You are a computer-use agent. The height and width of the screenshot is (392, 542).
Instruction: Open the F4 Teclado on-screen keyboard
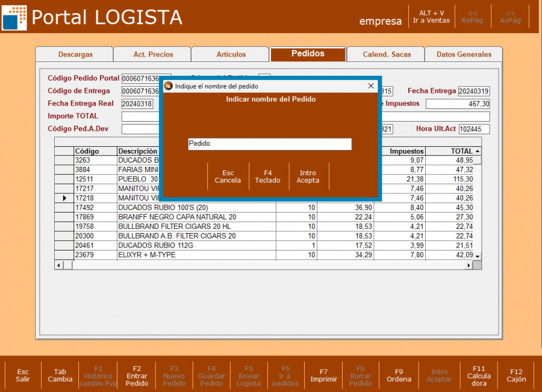267,176
